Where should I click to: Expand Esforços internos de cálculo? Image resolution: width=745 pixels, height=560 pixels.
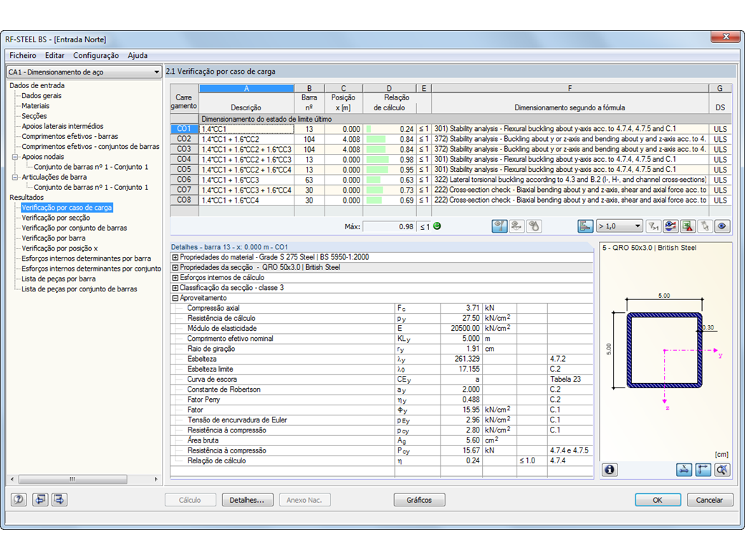coord(175,277)
